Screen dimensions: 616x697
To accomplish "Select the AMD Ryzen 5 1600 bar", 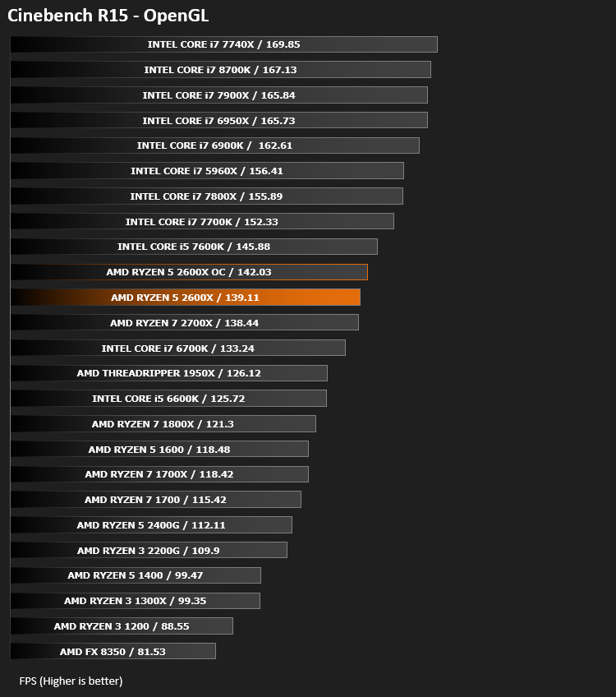I will click(159, 450).
